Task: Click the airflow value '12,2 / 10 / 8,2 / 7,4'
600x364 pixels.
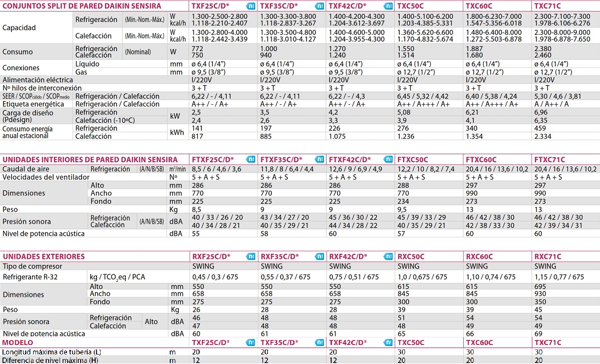Action: click(426, 169)
